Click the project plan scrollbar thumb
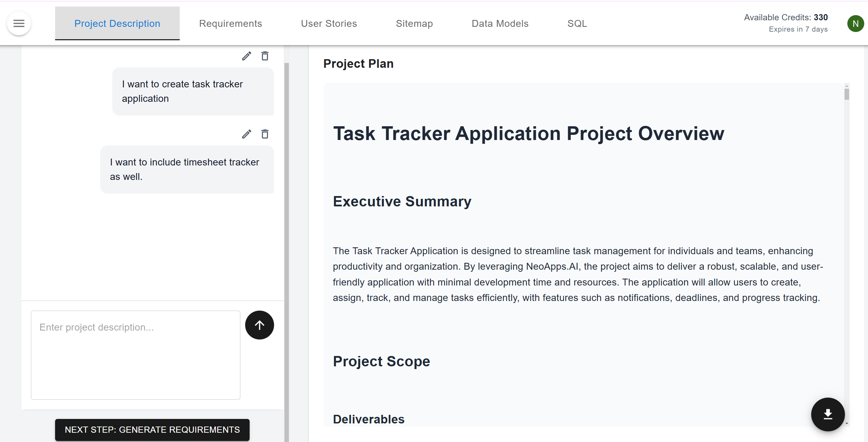This screenshot has height=442, width=868. [x=847, y=94]
